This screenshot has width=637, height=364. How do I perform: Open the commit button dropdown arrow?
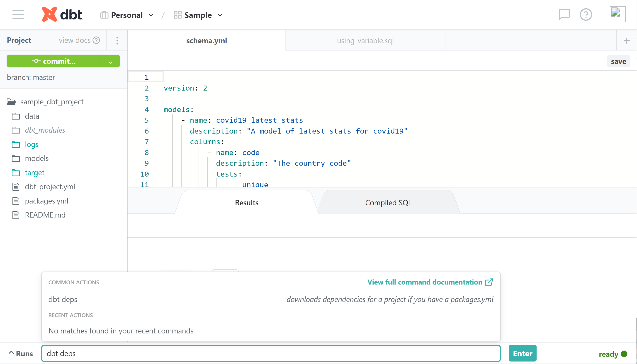click(x=110, y=62)
